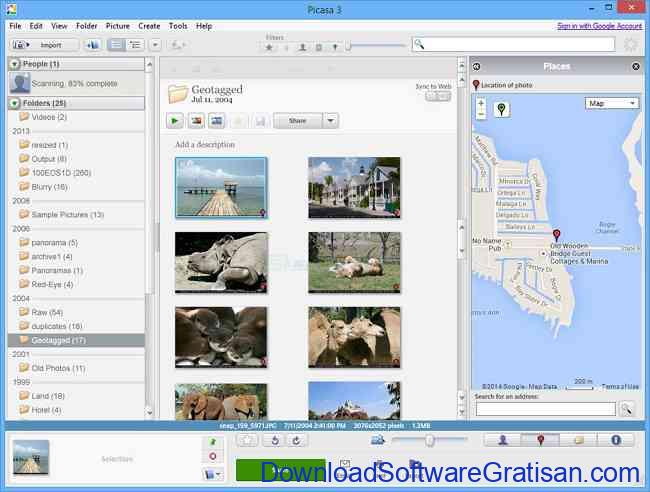Play fullscreen slideshow of Geotagged folder
Image resolution: width=650 pixels, height=492 pixels.
[x=175, y=121]
